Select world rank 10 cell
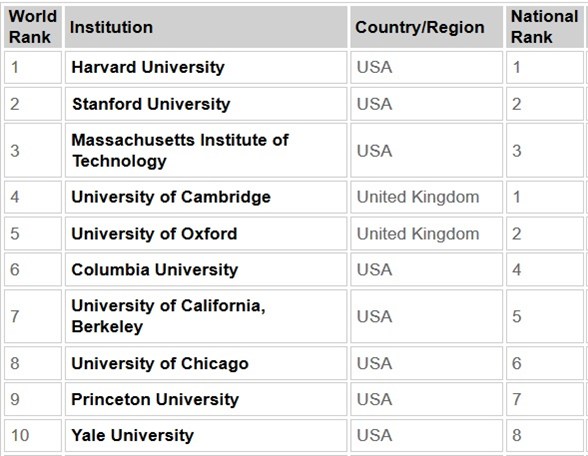 33,435
